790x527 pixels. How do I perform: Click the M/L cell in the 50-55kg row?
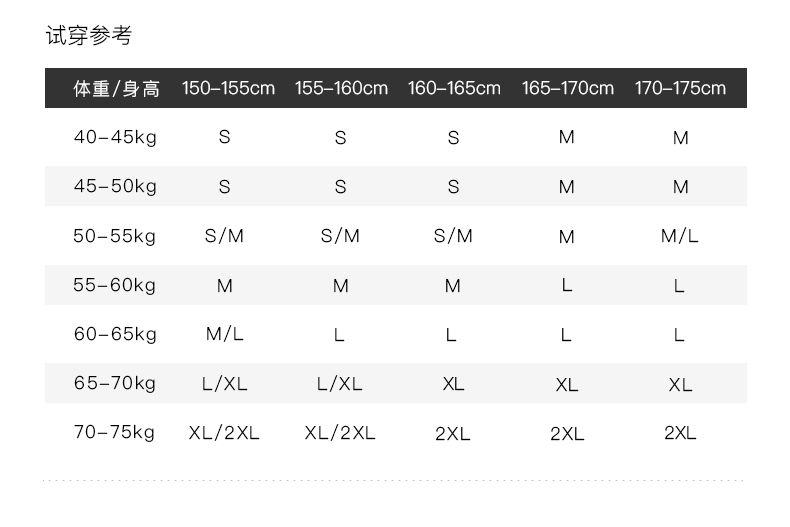(x=680, y=236)
